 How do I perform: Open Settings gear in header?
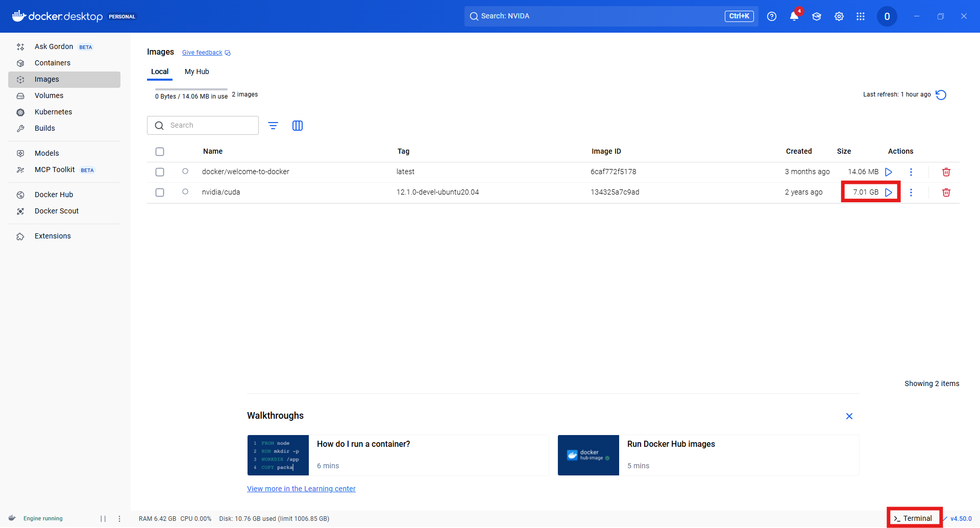tap(839, 16)
